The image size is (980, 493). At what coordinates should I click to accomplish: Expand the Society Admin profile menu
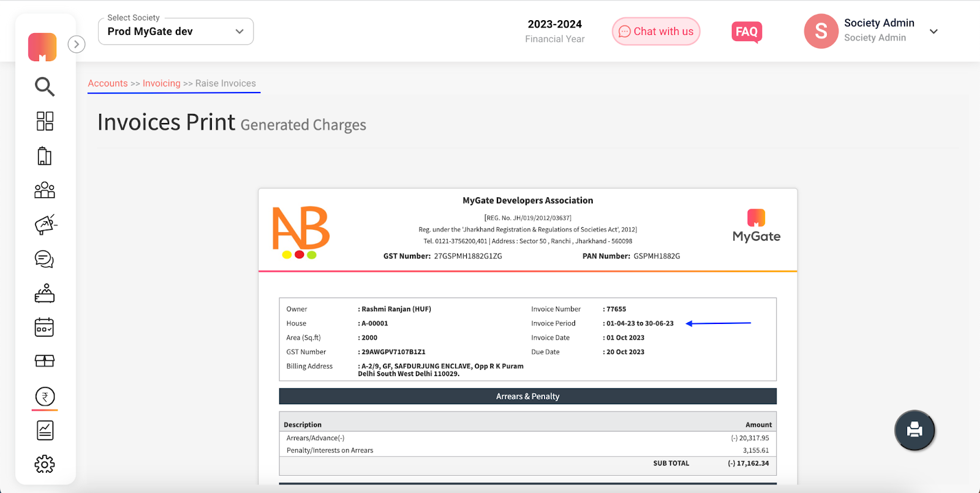pyautogui.click(x=933, y=31)
